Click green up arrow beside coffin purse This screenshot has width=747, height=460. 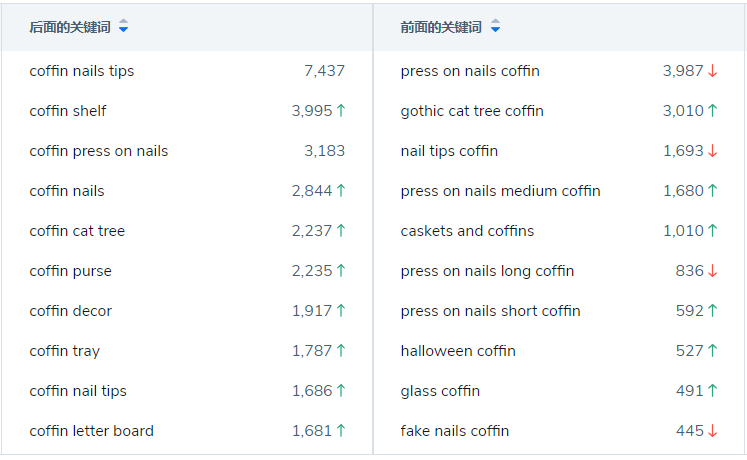(x=341, y=271)
